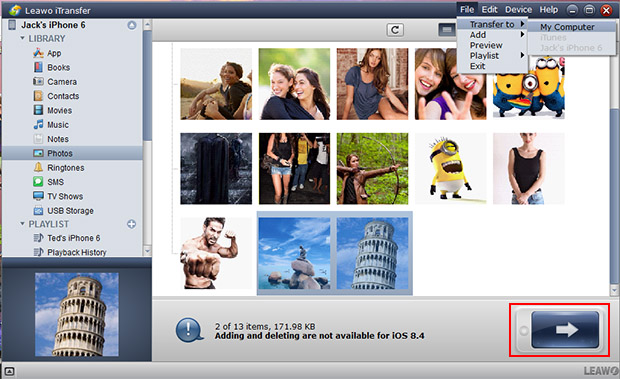The width and height of the screenshot is (620, 379).
Task: Open the Notes icon in the library
Action: click(38, 139)
